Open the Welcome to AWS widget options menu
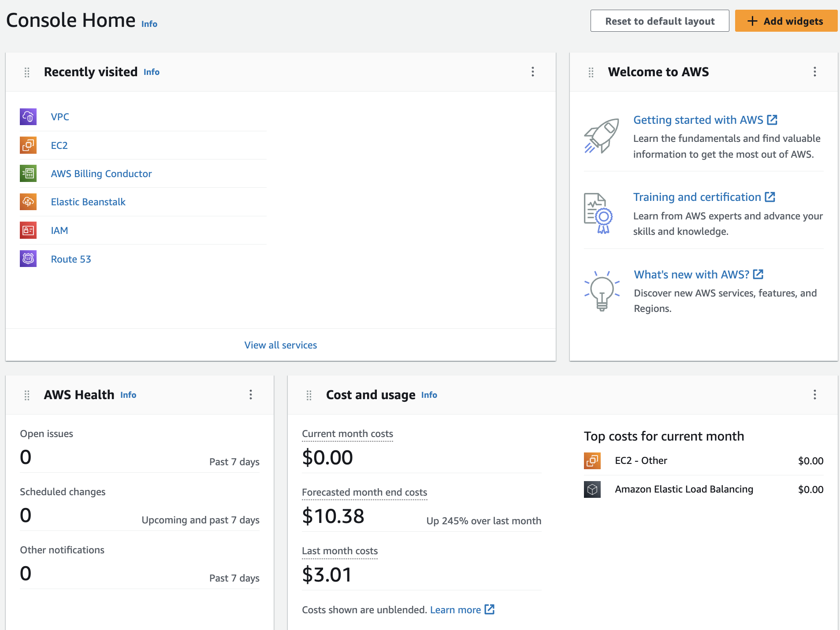The height and width of the screenshot is (630, 840). [815, 72]
